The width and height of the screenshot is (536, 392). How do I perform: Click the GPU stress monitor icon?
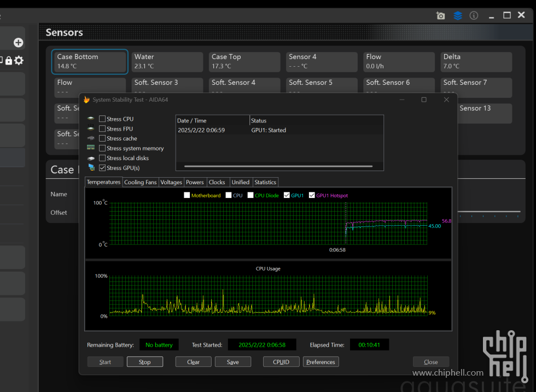91,167
